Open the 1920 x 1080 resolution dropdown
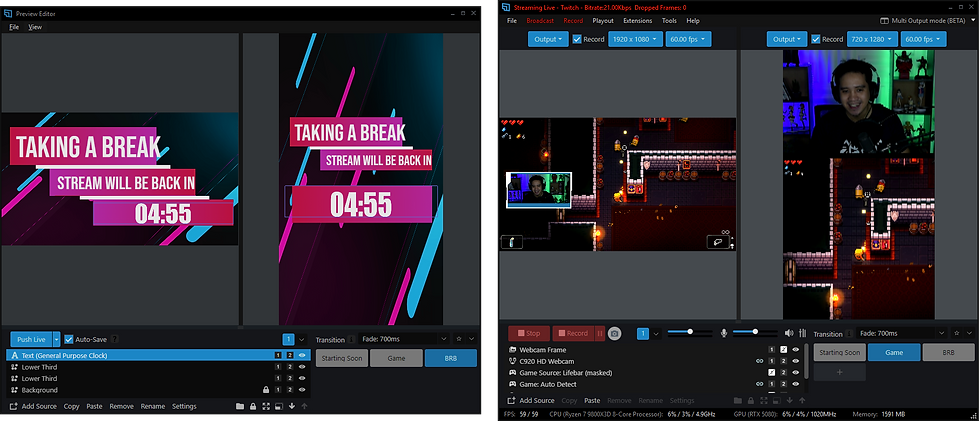Image resolution: width=980 pixels, height=421 pixels. pyautogui.click(x=635, y=39)
